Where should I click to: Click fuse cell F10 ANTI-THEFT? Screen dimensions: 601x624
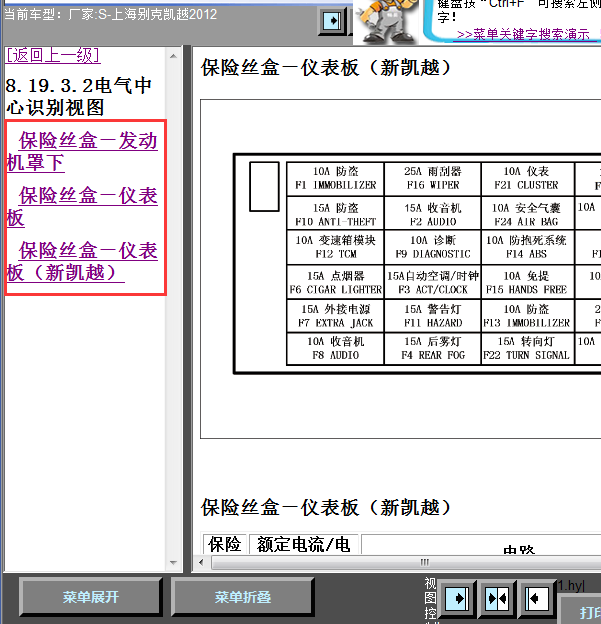pyautogui.click(x=335, y=214)
